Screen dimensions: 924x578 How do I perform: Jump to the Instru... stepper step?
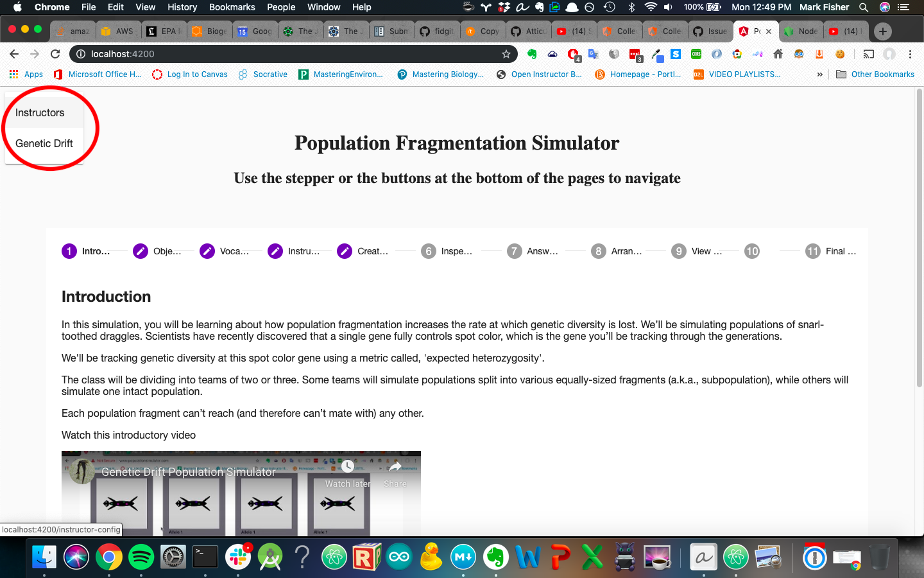click(x=294, y=251)
